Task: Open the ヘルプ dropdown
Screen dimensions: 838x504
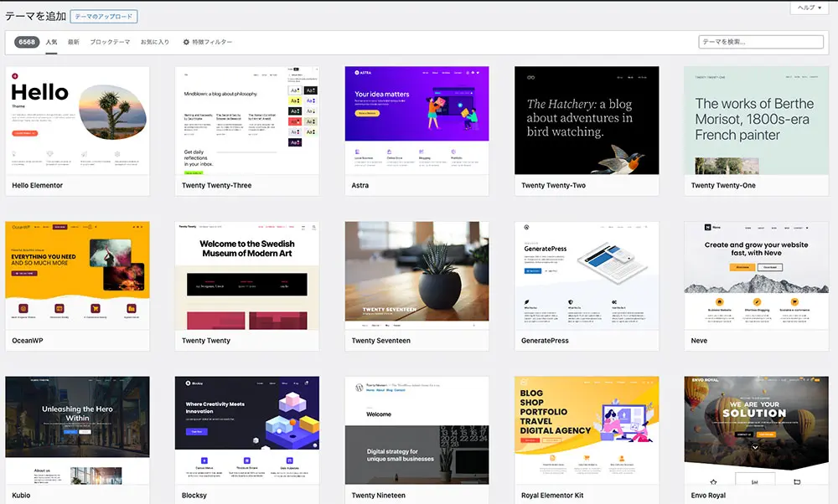Action: (x=808, y=8)
